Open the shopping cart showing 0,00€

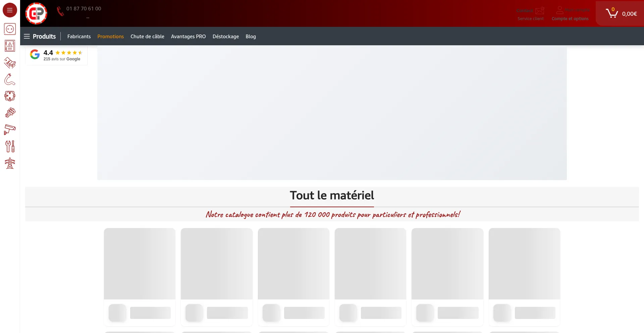621,13
